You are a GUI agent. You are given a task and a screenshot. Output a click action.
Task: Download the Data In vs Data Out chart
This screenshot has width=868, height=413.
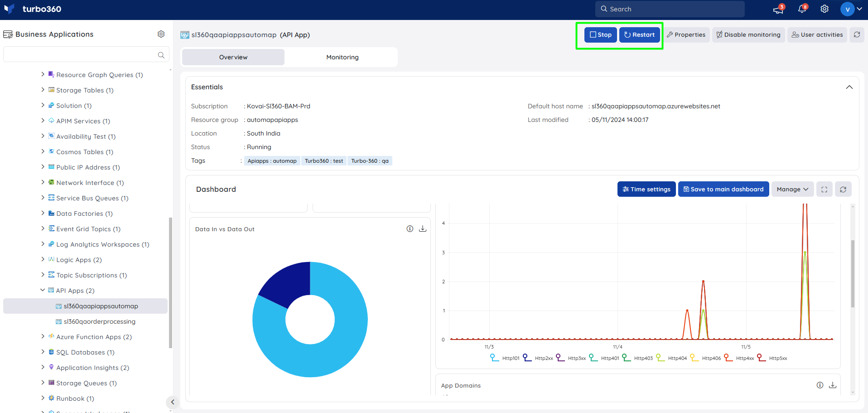pyautogui.click(x=423, y=229)
